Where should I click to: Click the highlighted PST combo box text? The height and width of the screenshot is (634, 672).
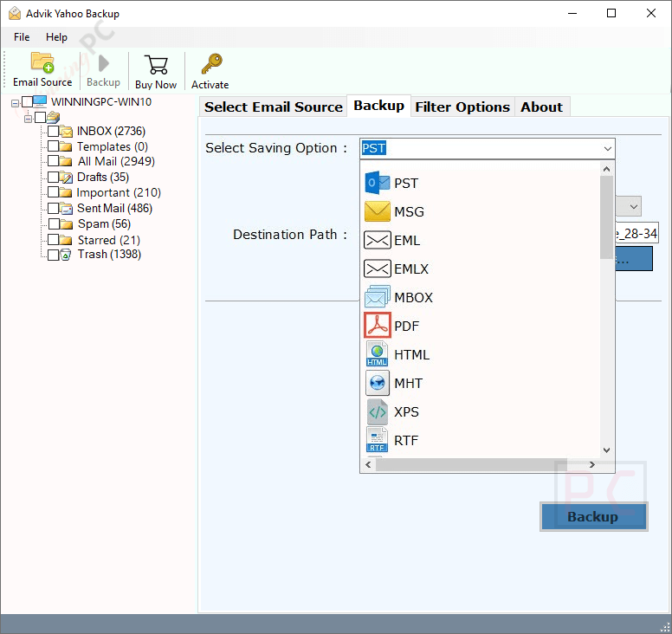(x=374, y=148)
